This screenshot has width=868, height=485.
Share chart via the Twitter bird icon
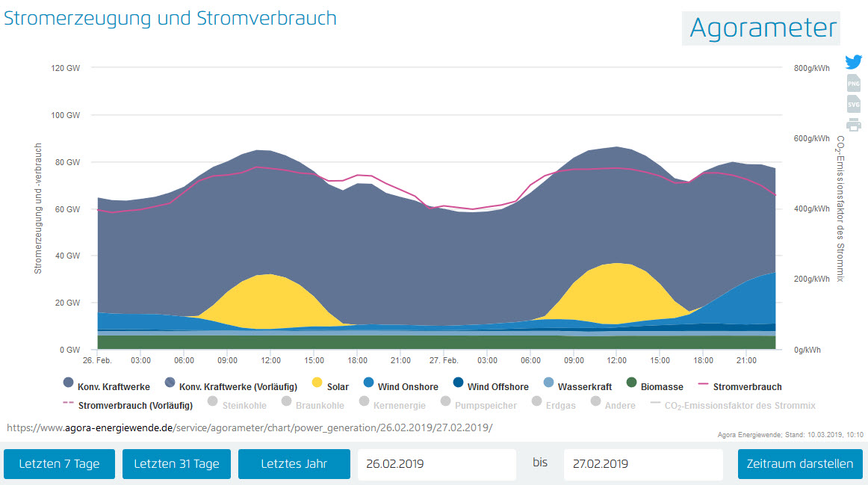(x=853, y=62)
